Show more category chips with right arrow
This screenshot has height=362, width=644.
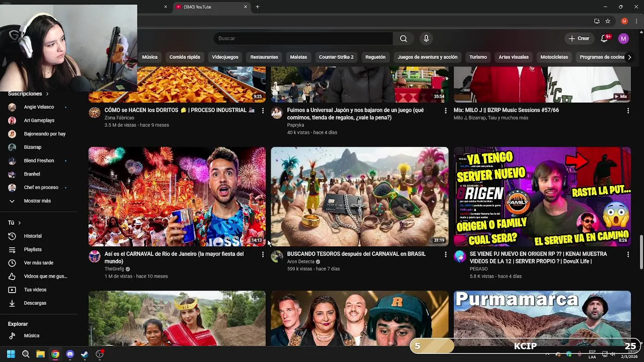click(629, 57)
